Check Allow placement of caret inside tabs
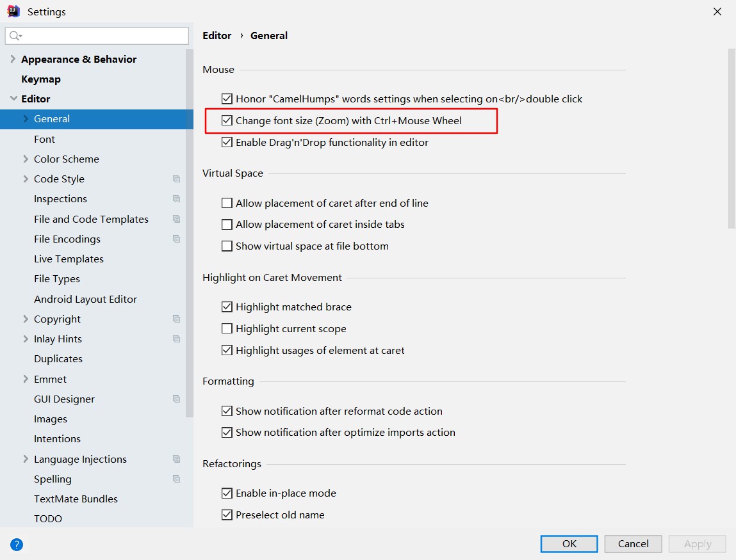The width and height of the screenshot is (736, 560). (227, 225)
